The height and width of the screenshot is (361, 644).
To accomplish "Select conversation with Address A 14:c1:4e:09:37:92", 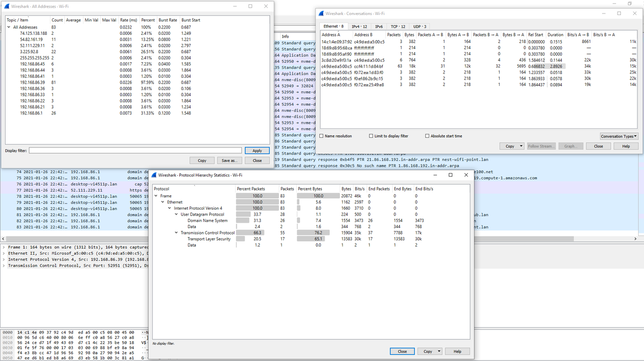I will (479, 41).
